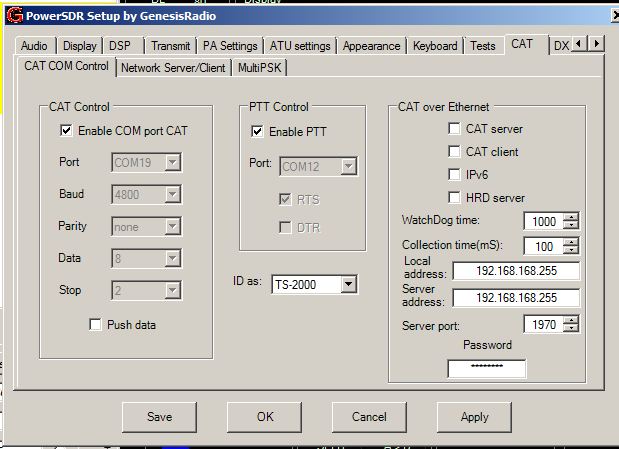This screenshot has height=449, width=619.
Task: Increase WatchDog time with up arrow
Action: pyautogui.click(x=571, y=217)
